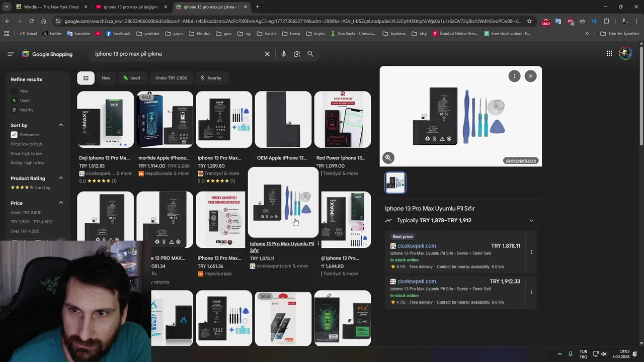Sort by Price: high to low

26,153
